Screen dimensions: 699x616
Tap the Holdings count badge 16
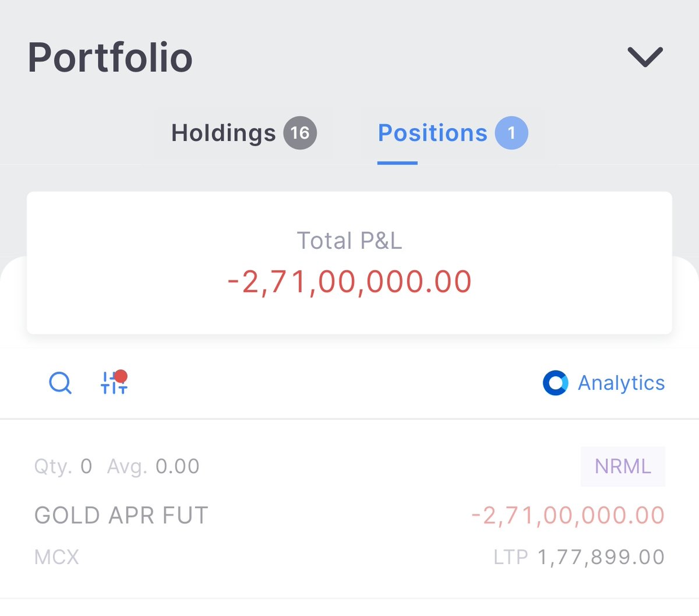tap(300, 133)
